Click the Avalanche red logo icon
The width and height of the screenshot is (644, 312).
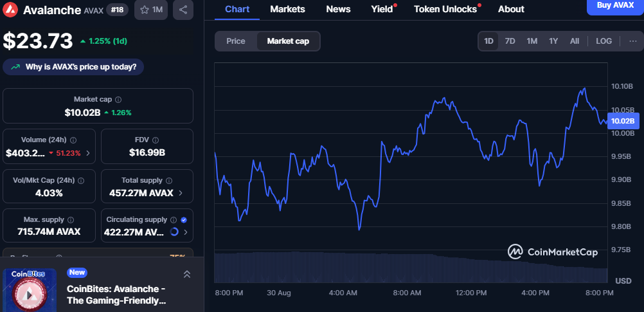(11, 10)
